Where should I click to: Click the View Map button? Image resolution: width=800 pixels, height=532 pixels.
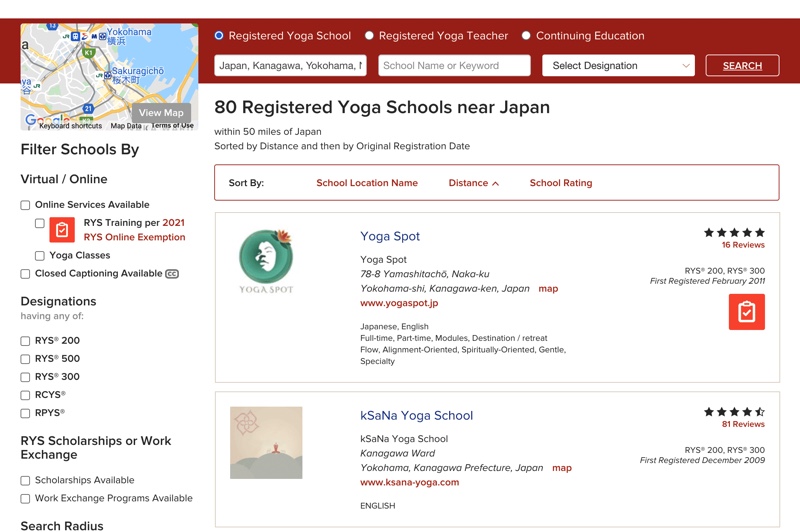click(x=161, y=113)
